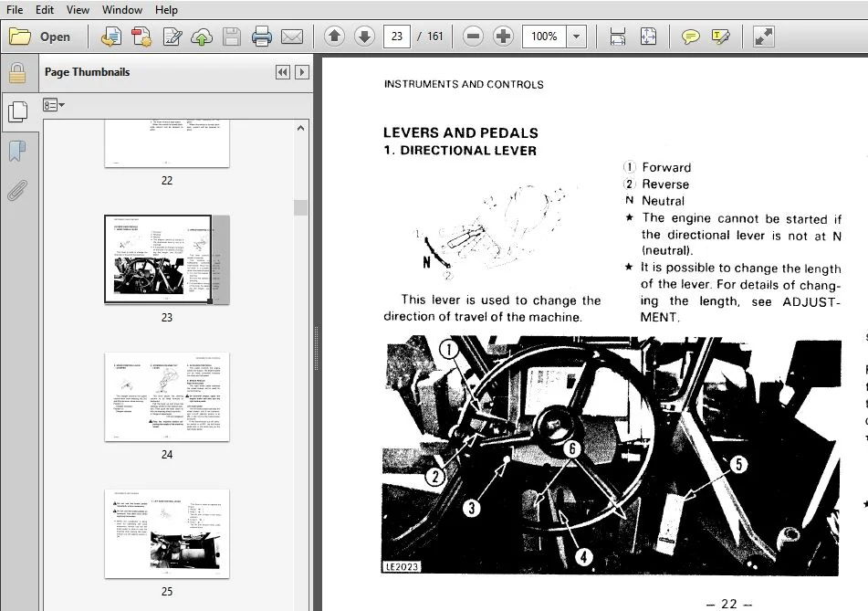Add a sticky note comment
This screenshot has width=868, height=611.
click(690, 37)
